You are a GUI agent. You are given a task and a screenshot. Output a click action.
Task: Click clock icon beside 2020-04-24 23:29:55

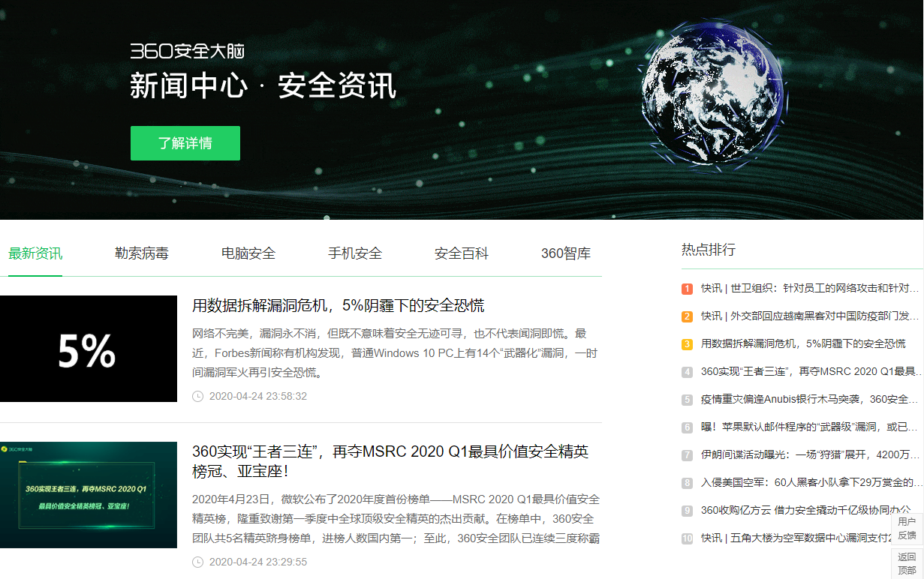(198, 562)
